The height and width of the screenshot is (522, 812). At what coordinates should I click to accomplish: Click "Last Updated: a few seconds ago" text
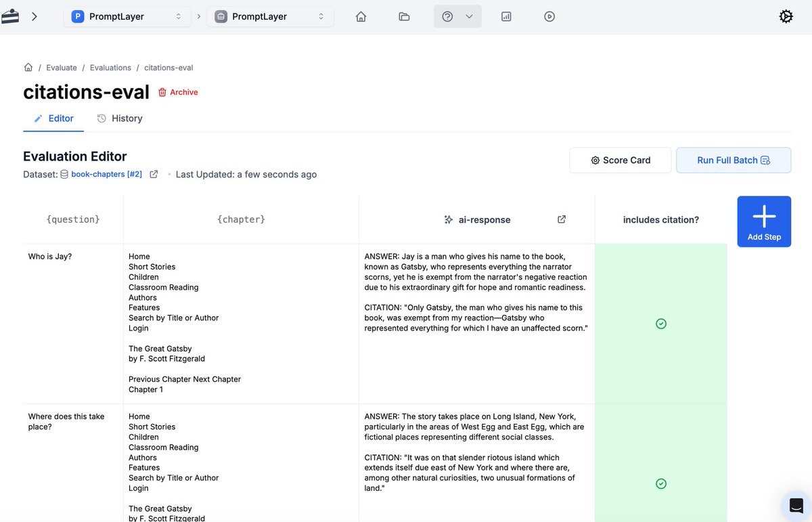pos(246,175)
